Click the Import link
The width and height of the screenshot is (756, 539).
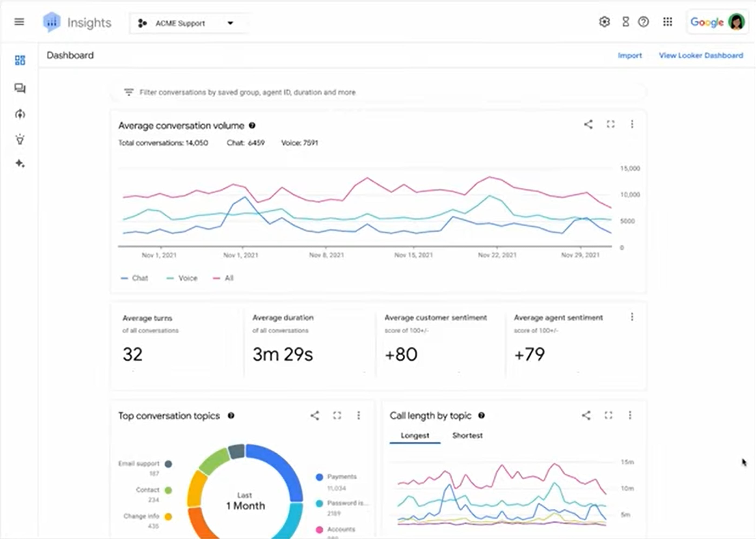click(x=630, y=55)
